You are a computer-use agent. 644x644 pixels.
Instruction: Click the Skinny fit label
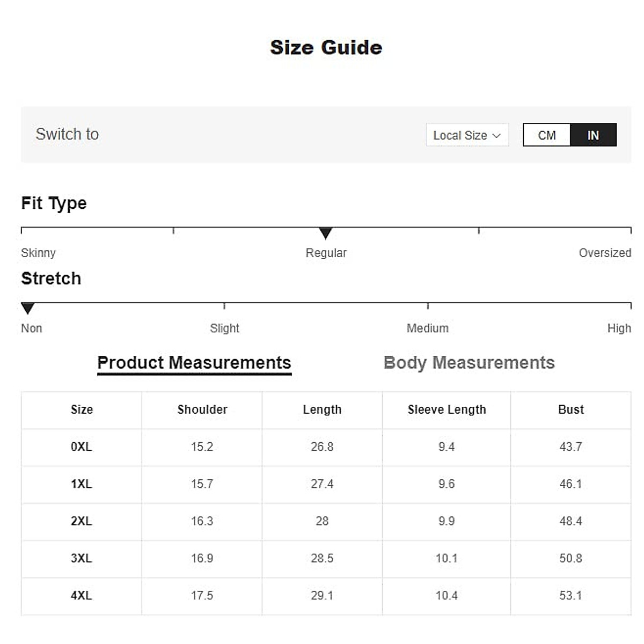(x=38, y=253)
